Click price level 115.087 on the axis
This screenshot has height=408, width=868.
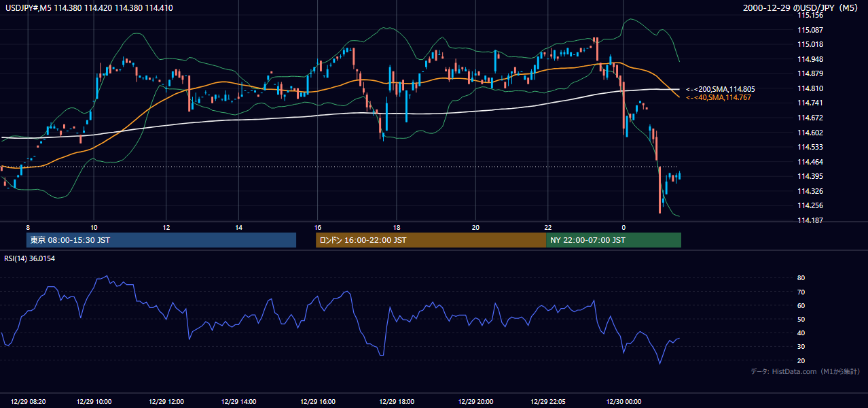(x=810, y=30)
